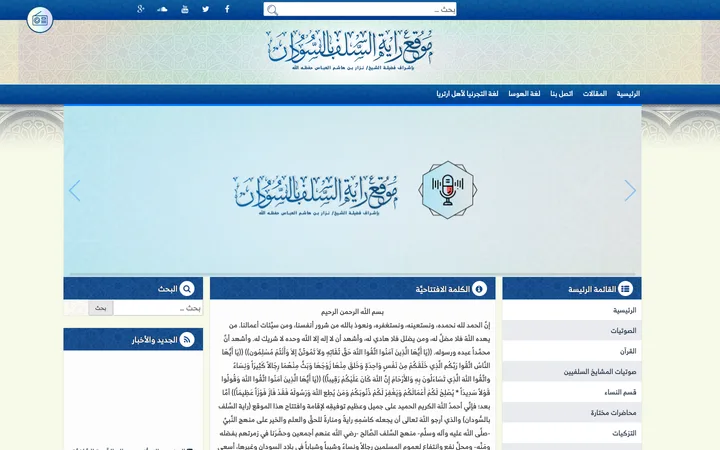Click the sidebar بحث submit button
This screenshot has height=450, width=720.
(101, 308)
